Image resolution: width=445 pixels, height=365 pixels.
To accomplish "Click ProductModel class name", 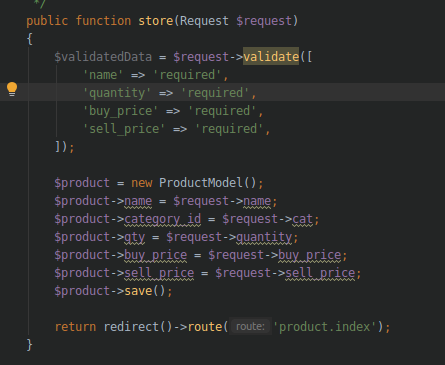I will tap(201, 183).
